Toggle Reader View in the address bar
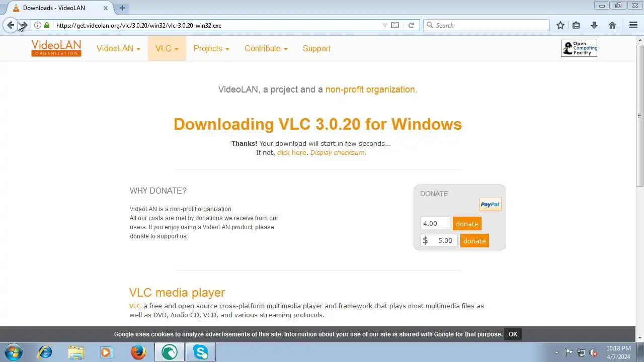 [x=395, y=25]
